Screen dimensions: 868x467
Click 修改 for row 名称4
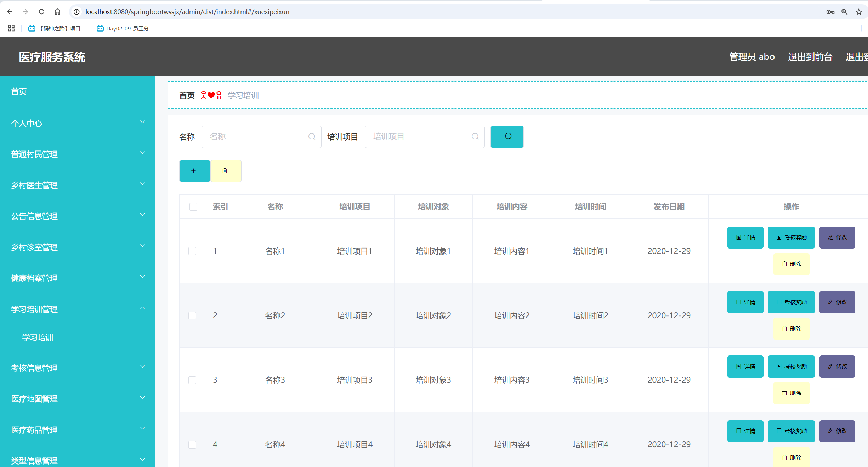click(x=837, y=431)
